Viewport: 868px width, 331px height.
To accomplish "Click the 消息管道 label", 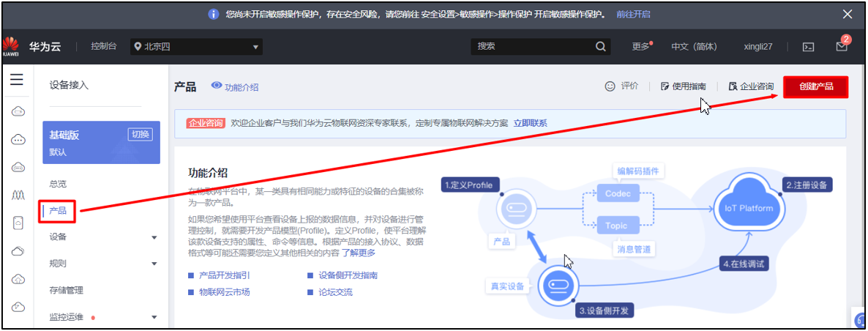I will coord(633,249).
